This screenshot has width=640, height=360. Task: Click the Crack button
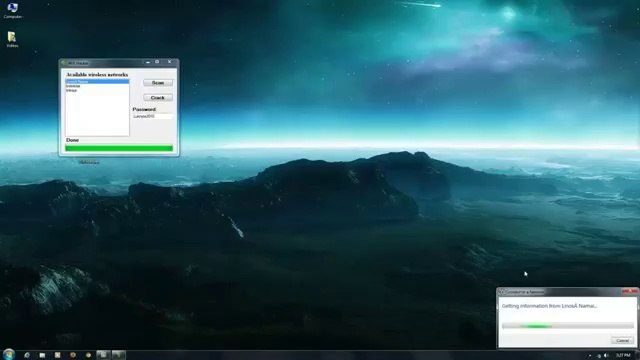coord(158,98)
